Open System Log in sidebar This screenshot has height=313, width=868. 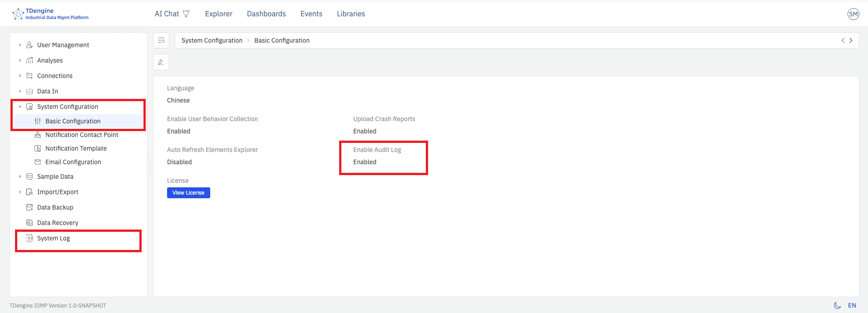54,238
